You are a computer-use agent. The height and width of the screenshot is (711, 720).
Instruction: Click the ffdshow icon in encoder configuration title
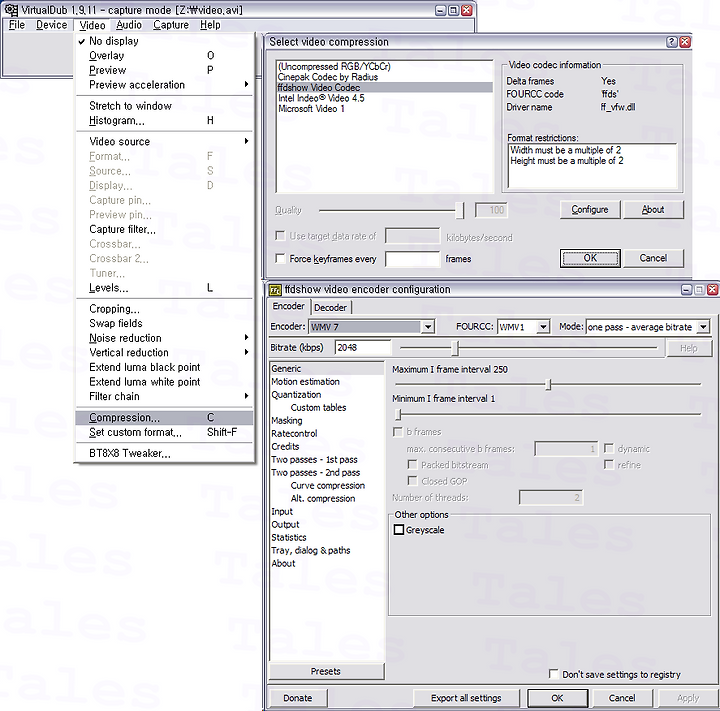coord(275,290)
